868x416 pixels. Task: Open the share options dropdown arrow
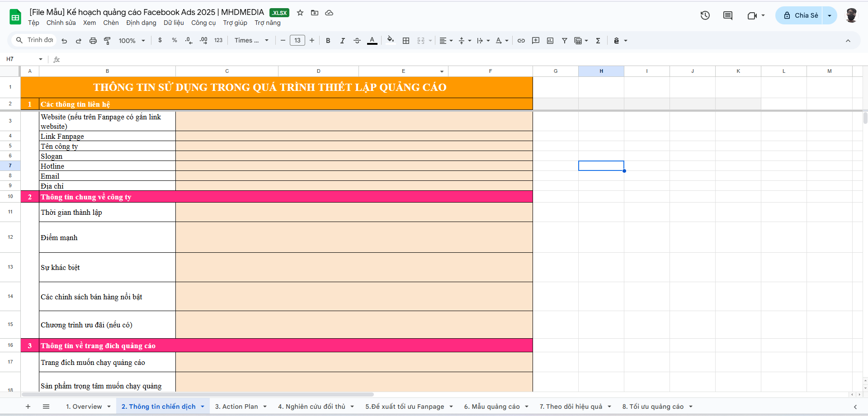coord(830,15)
